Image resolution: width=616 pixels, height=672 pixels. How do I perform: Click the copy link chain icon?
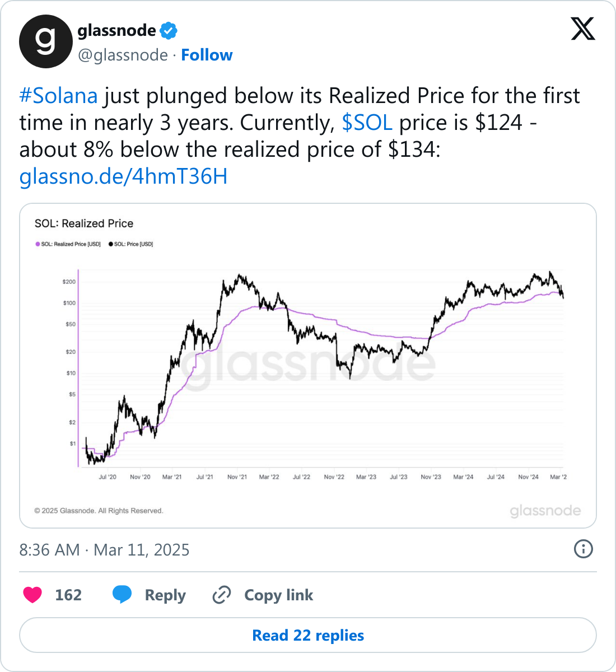pyautogui.click(x=222, y=595)
